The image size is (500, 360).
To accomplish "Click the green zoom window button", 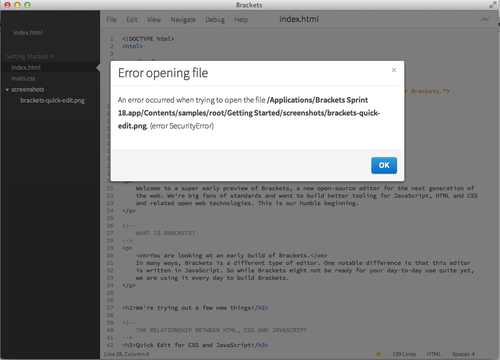I will [x=27, y=5].
